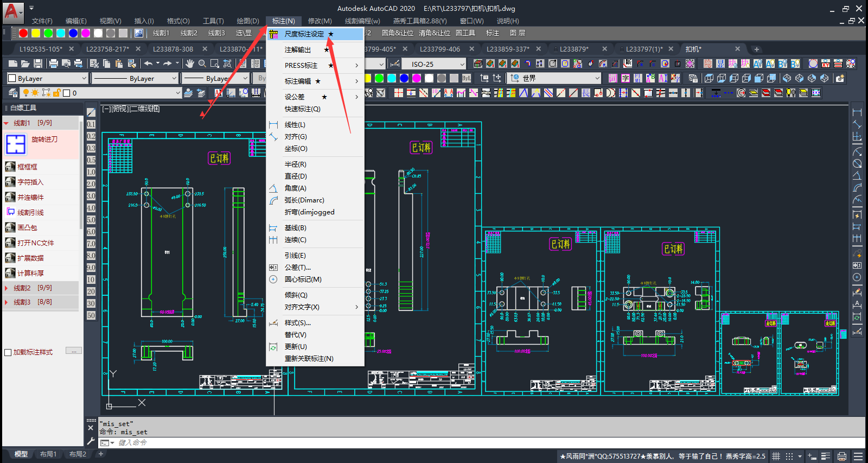Open the 世界 UCS dropdown
Screen dimensions: 868x463
pyautogui.click(x=597, y=78)
